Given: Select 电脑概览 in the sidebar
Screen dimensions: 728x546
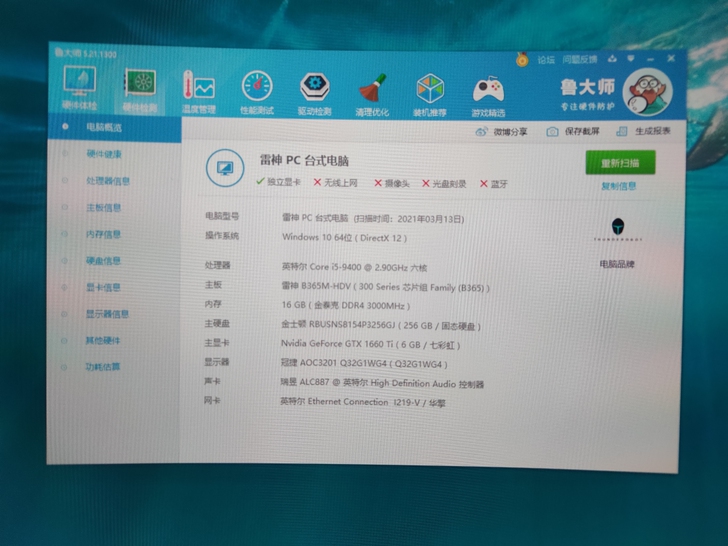Looking at the screenshot, I should tap(114, 127).
